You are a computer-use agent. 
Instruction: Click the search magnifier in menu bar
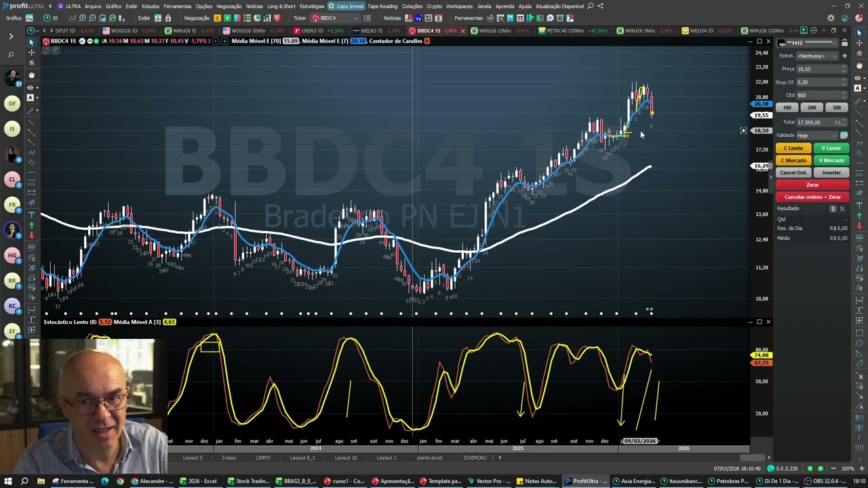590,6
